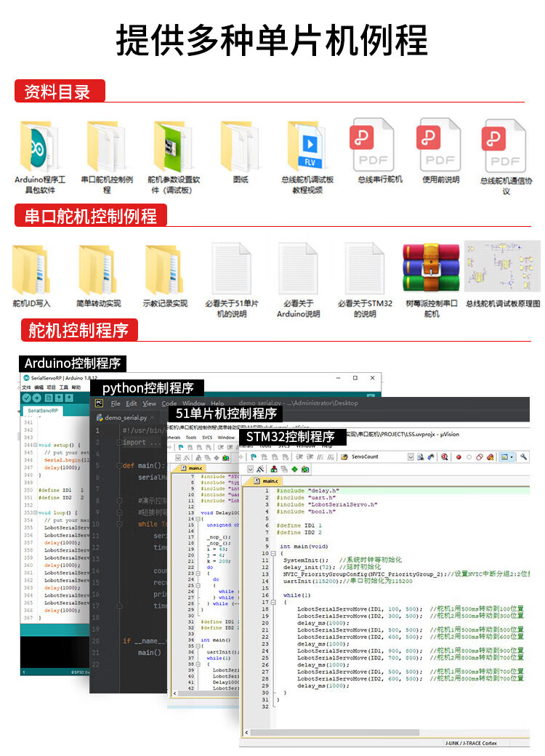
Task: Click the Arduino Verify checkmark button
Action: [x=27, y=398]
